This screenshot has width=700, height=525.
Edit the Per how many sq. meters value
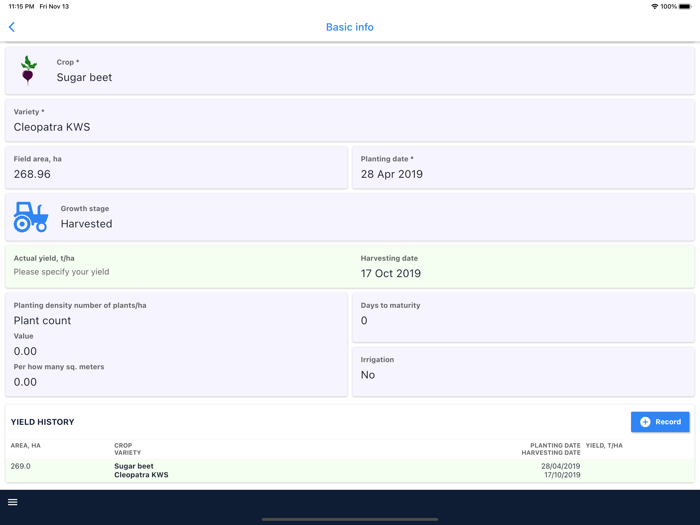(25, 382)
